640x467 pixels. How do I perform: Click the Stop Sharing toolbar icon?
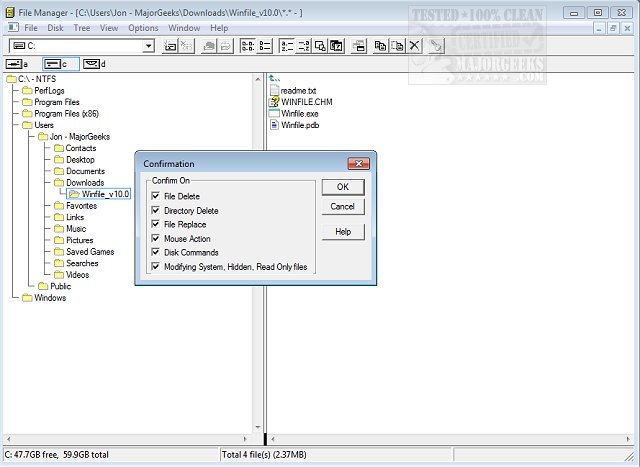click(225, 46)
